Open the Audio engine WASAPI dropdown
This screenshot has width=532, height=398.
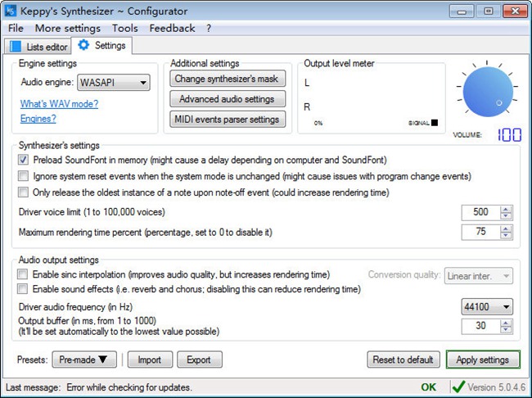pyautogui.click(x=114, y=83)
